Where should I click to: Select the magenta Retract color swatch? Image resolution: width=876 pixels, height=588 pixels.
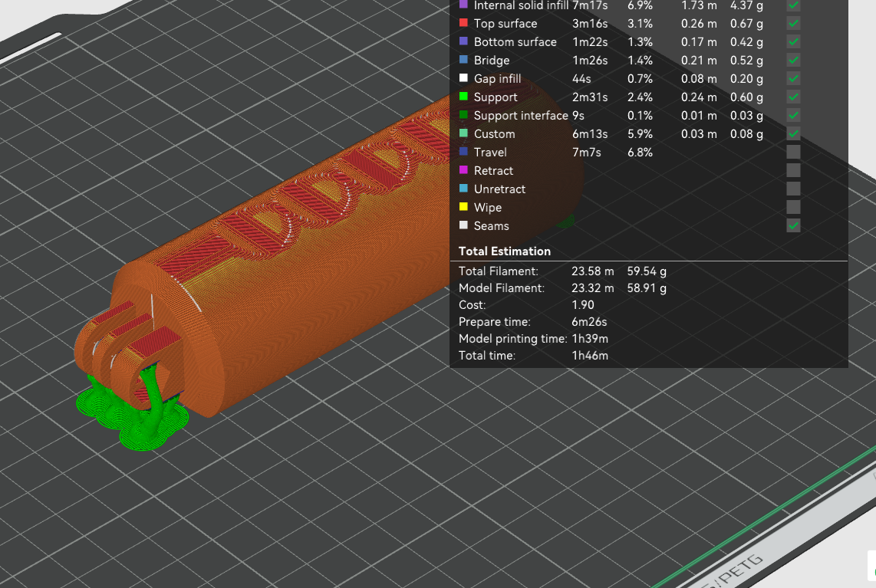tap(463, 169)
